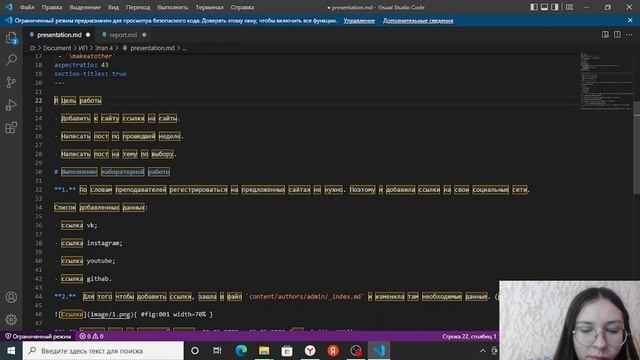Open the Accounts menu icon
Image resolution: width=640 pixels, height=360 pixels.
(11, 297)
